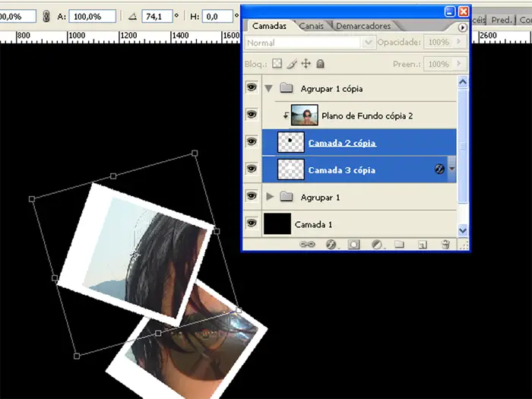
Task: Open the add layer style menu
Action: pos(331,245)
